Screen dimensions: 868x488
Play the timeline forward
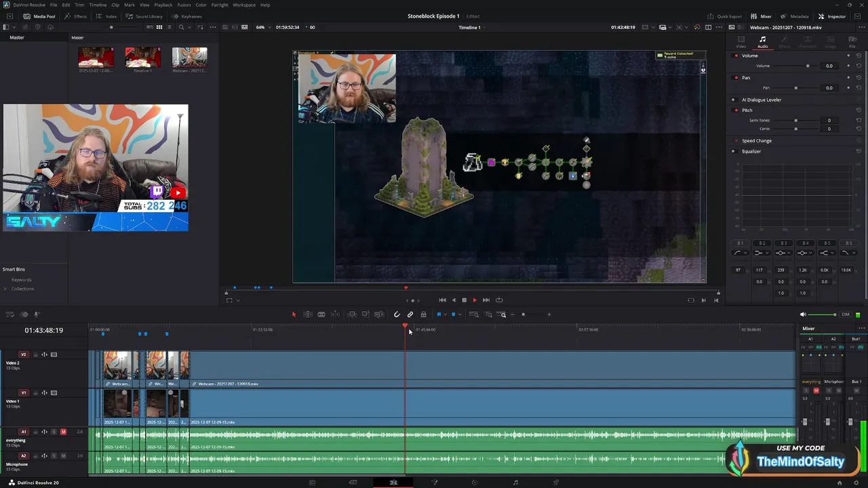pyautogui.click(x=475, y=300)
